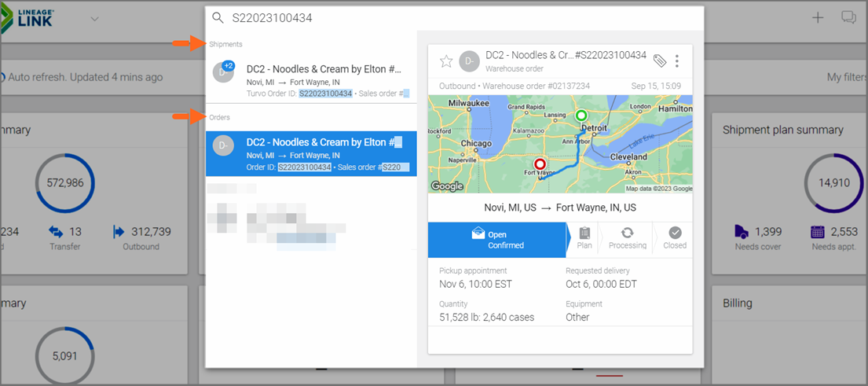
Task: Click My filters in the background dashboard
Action: click(x=847, y=77)
